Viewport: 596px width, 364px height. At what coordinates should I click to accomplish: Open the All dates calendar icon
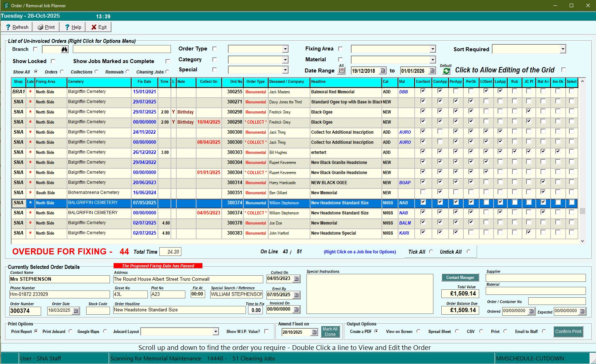click(341, 71)
